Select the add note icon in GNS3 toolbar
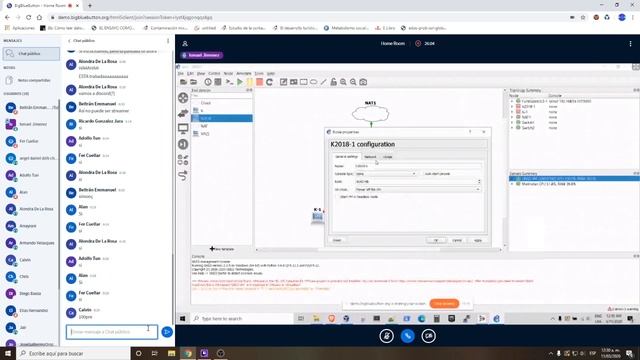This screenshot has height=360, width=640. (x=283, y=82)
